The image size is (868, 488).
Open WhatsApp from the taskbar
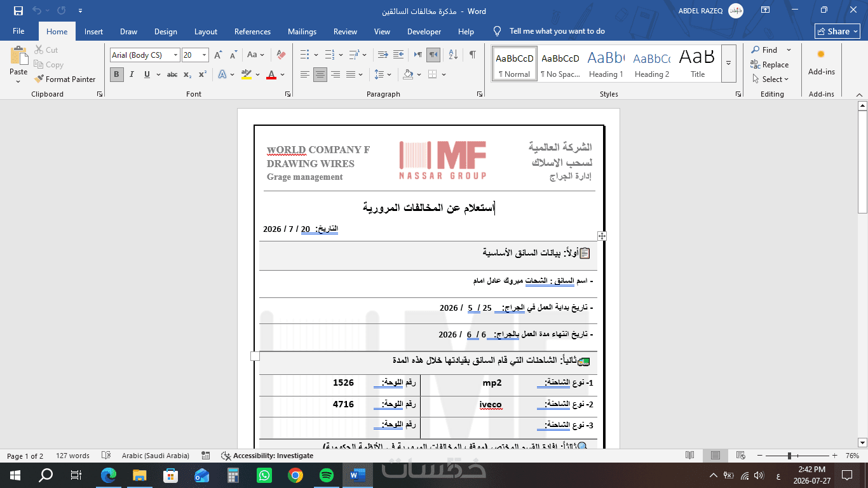click(x=264, y=475)
